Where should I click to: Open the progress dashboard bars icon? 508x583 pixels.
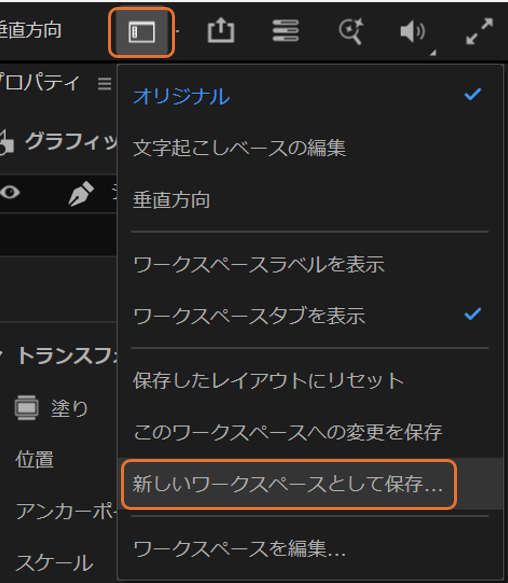tap(286, 31)
